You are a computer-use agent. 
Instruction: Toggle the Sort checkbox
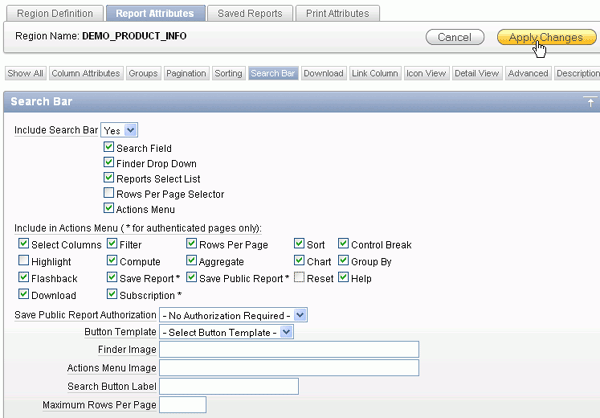299,243
